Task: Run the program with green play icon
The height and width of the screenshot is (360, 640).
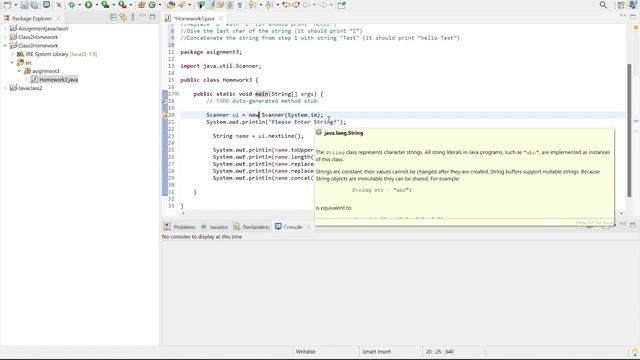Action: pyautogui.click(x=88, y=5)
